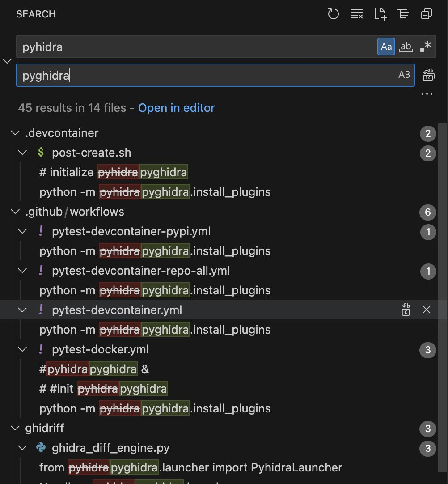Click .devcontainer folder count badge 2
Image resolution: width=448 pixels, height=484 pixels.
428,133
